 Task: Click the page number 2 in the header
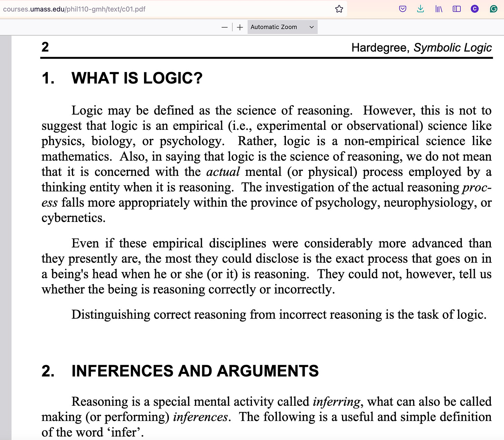45,47
